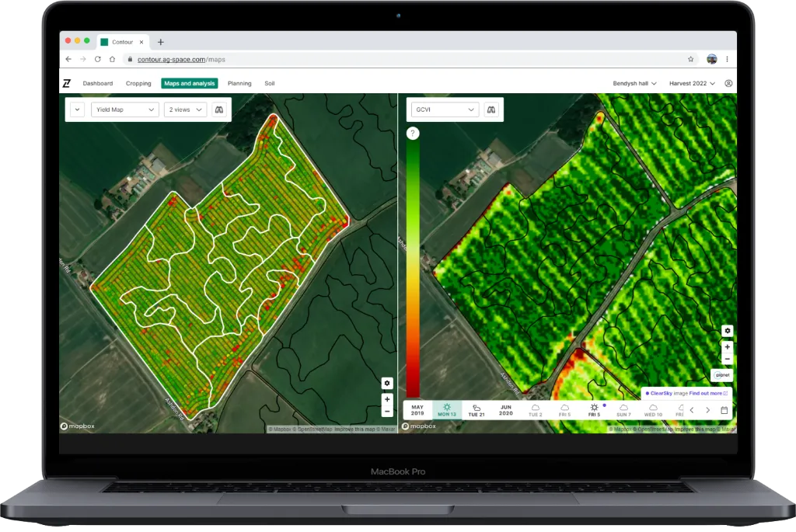This screenshot has height=532, width=796.
Task: Open the GCVI layer dropdown
Action: pos(445,110)
